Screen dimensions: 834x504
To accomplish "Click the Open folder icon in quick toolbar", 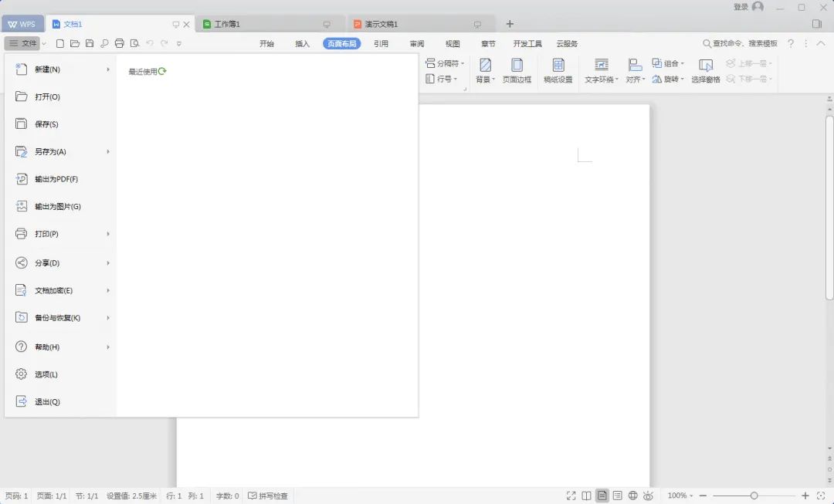I will [x=75, y=43].
